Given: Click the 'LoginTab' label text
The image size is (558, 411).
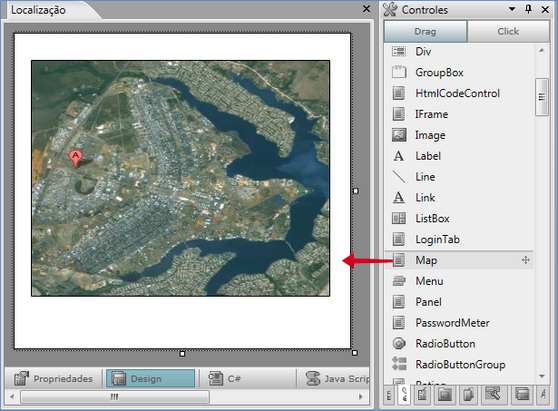Looking at the screenshot, I should [x=437, y=239].
